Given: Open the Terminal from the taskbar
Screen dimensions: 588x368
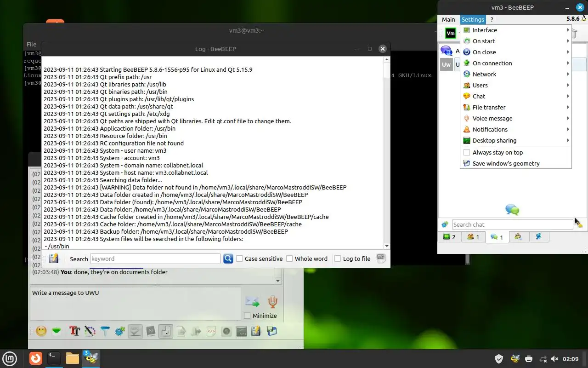Looking at the screenshot, I should (54, 358).
